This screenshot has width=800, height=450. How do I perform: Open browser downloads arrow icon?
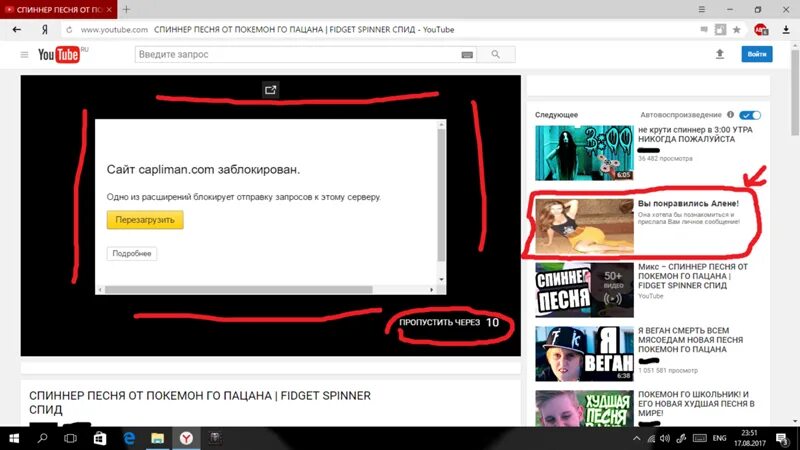(786, 30)
